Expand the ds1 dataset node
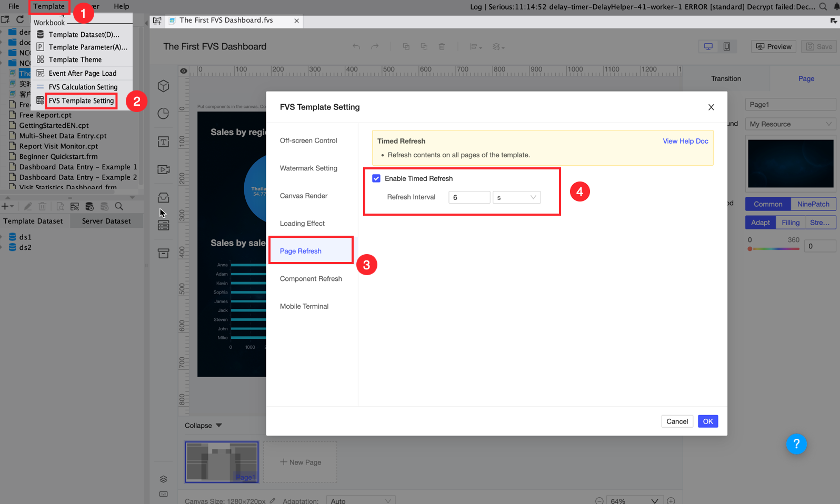840x504 pixels. pos(1,237)
